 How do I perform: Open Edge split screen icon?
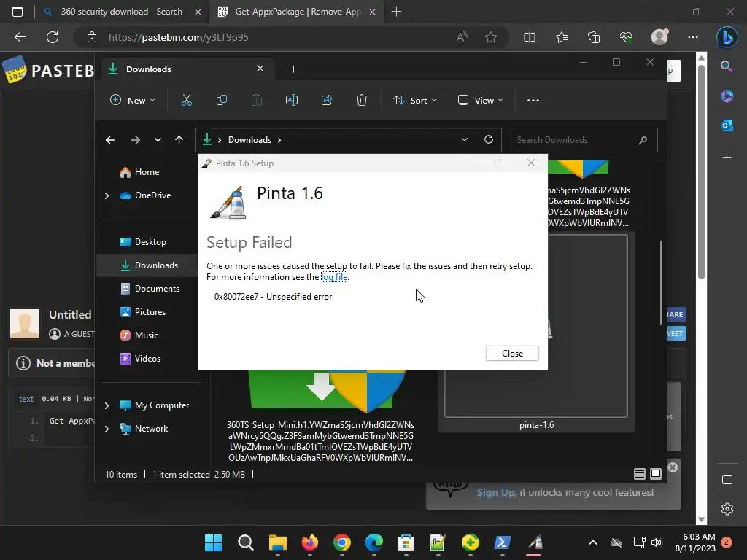click(x=530, y=37)
